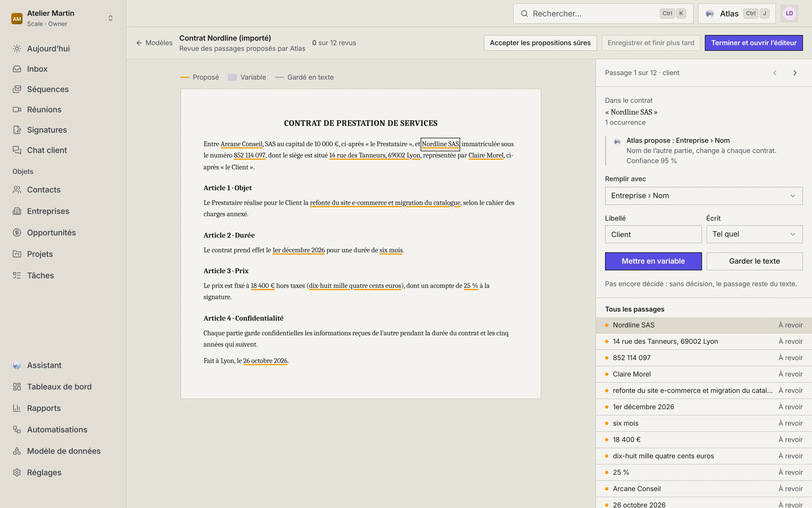Select the '852 114 097' passage row

[x=704, y=358]
